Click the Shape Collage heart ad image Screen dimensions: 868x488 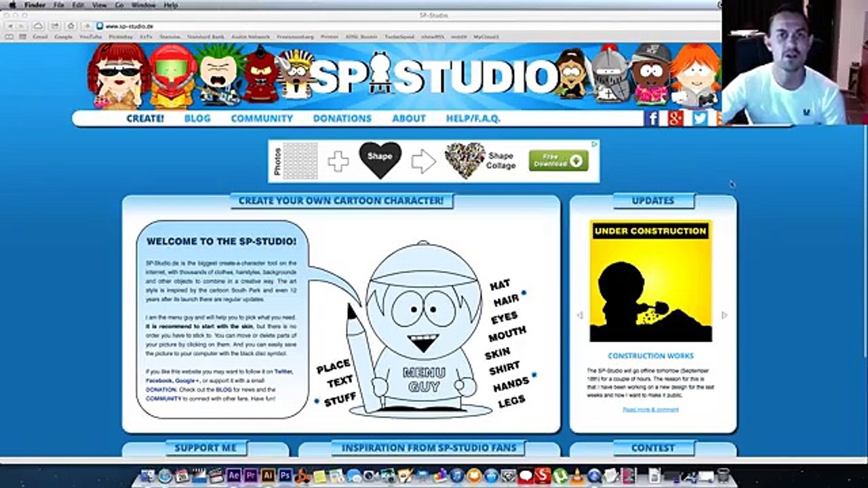tap(465, 161)
